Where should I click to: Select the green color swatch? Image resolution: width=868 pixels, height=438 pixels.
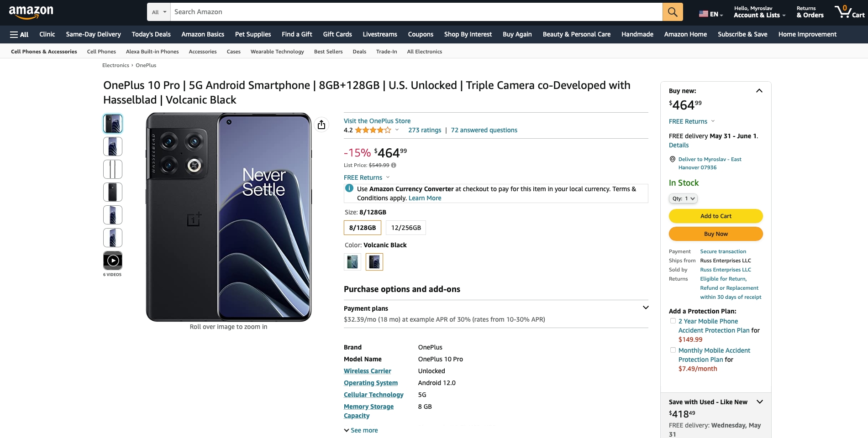pyautogui.click(x=352, y=262)
